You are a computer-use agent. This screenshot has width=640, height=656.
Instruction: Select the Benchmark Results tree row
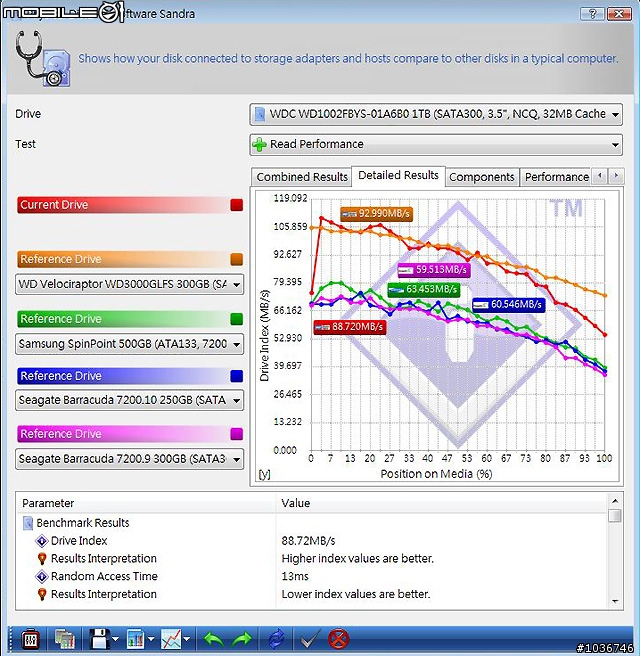pyautogui.click(x=313, y=523)
